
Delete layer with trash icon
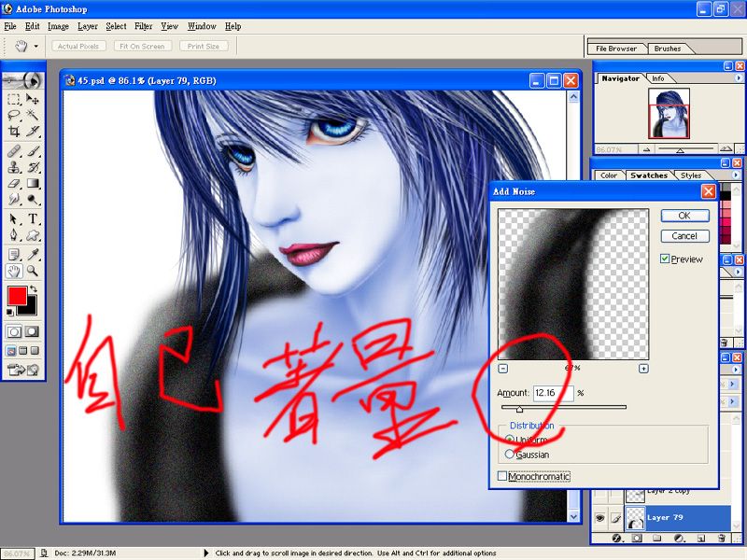click(721, 539)
